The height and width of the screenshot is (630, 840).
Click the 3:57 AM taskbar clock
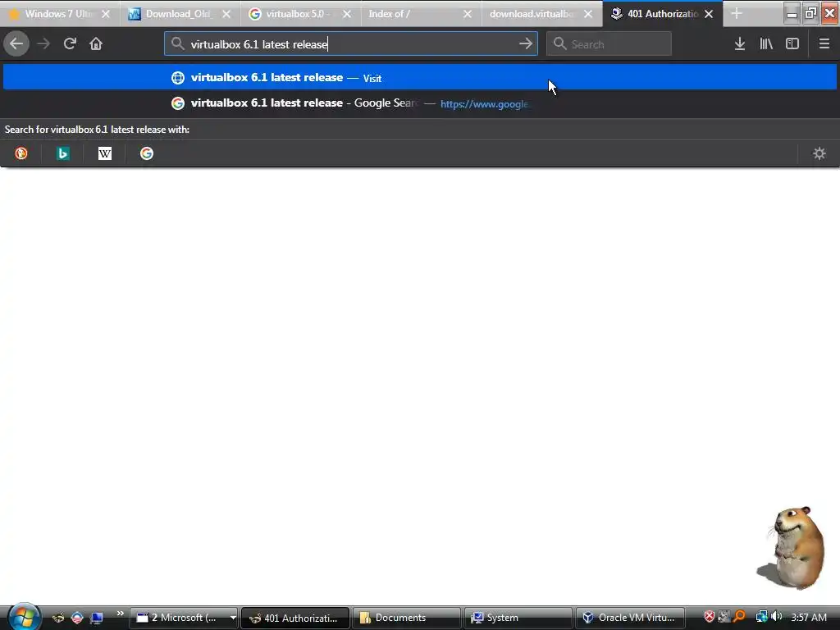pos(809,617)
